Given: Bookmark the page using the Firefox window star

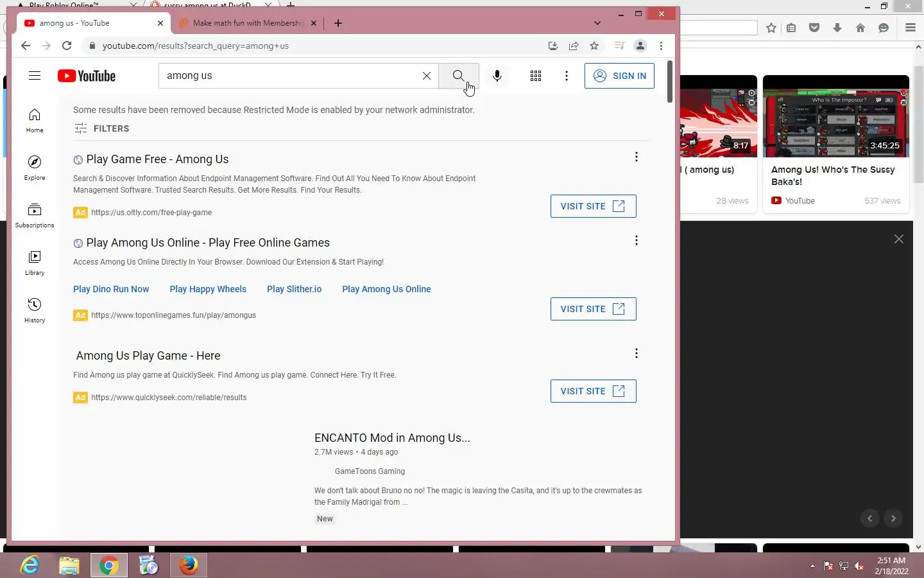Looking at the screenshot, I should [771, 28].
